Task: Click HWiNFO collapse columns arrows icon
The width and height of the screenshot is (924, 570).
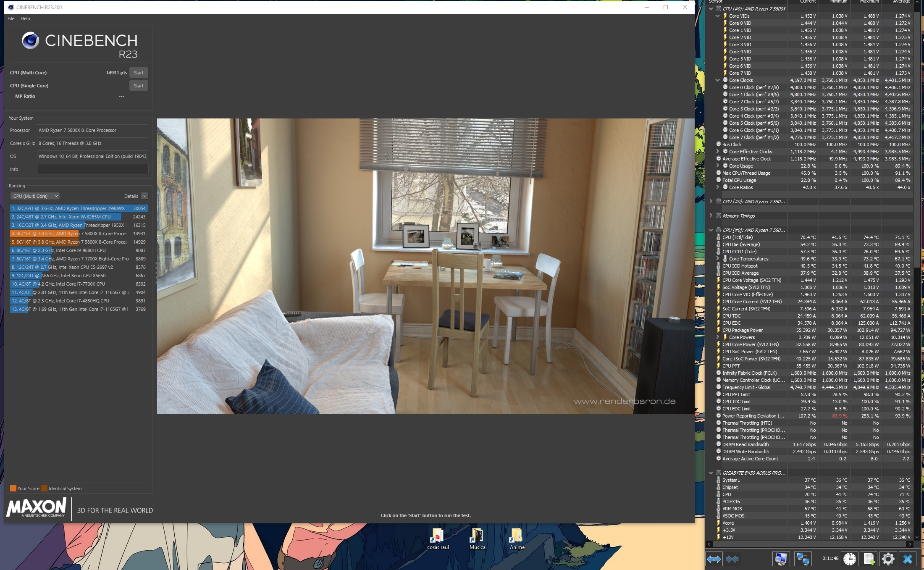Action: (x=732, y=559)
